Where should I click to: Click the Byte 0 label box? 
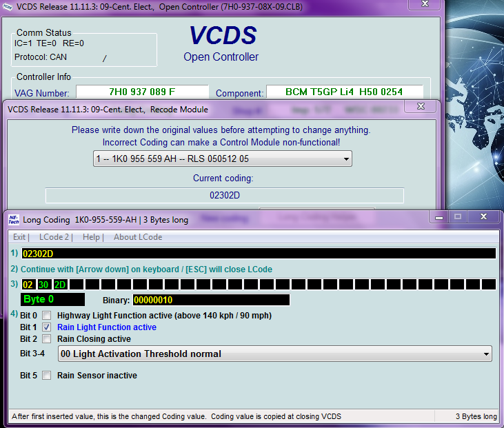[52, 300]
